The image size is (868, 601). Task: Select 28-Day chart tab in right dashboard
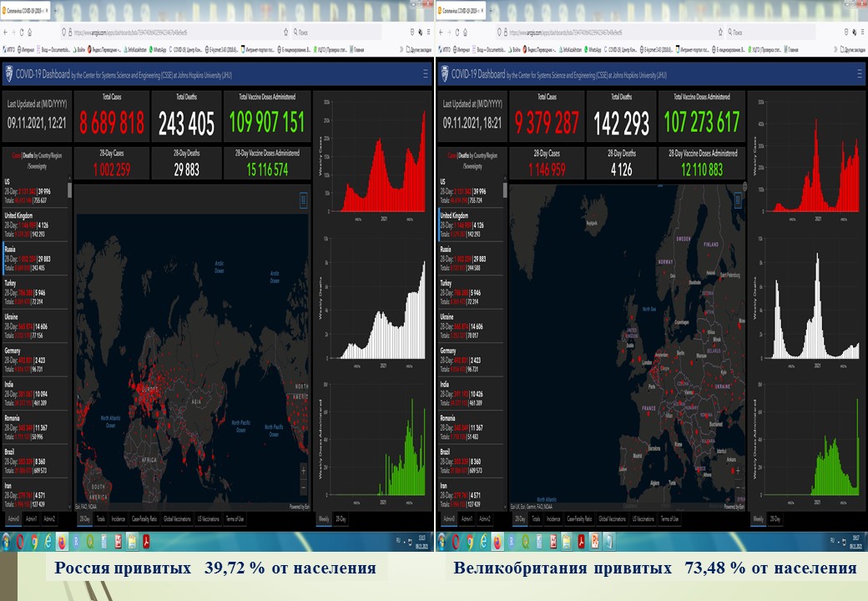point(775,519)
